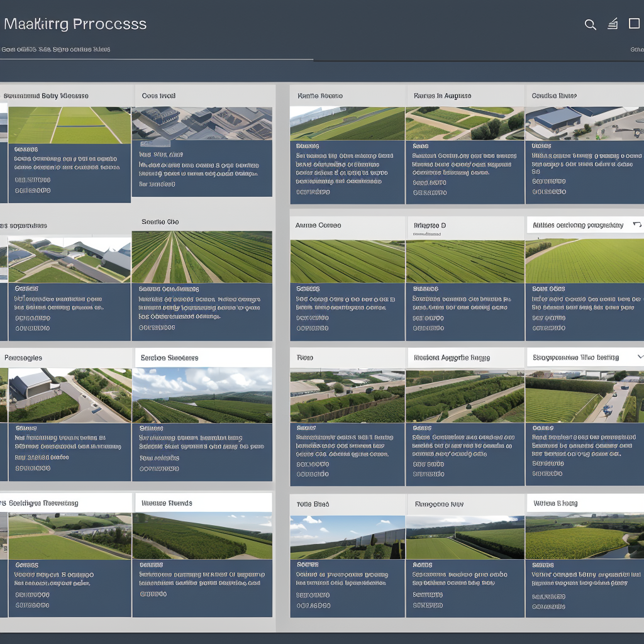
Task: Open the cloudy sky hillside thumbnail under 'Sericoe Stosiers'
Action: coord(202,395)
